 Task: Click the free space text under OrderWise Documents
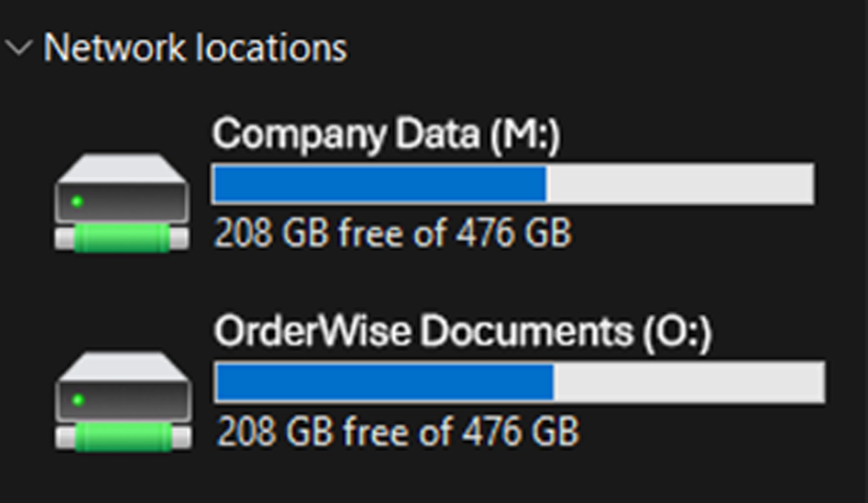tap(398, 432)
